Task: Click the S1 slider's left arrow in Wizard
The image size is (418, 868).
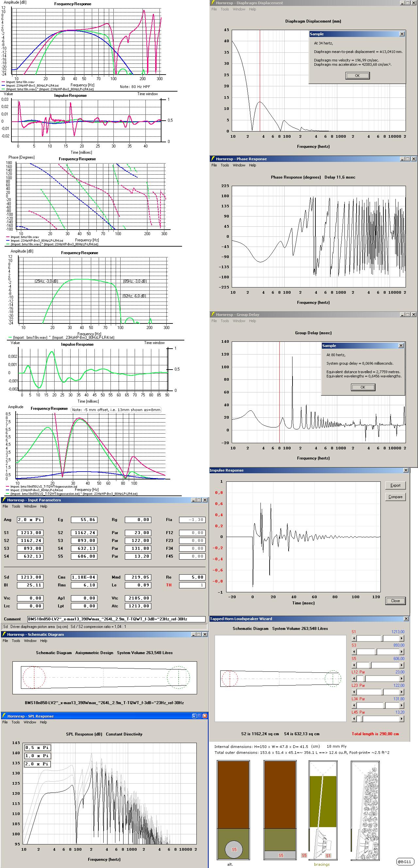Action: click(x=354, y=638)
